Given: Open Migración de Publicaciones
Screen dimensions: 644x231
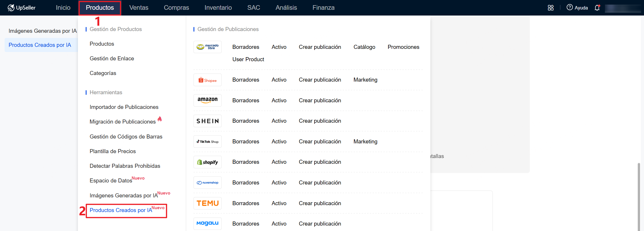Looking at the screenshot, I should point(123,122).
